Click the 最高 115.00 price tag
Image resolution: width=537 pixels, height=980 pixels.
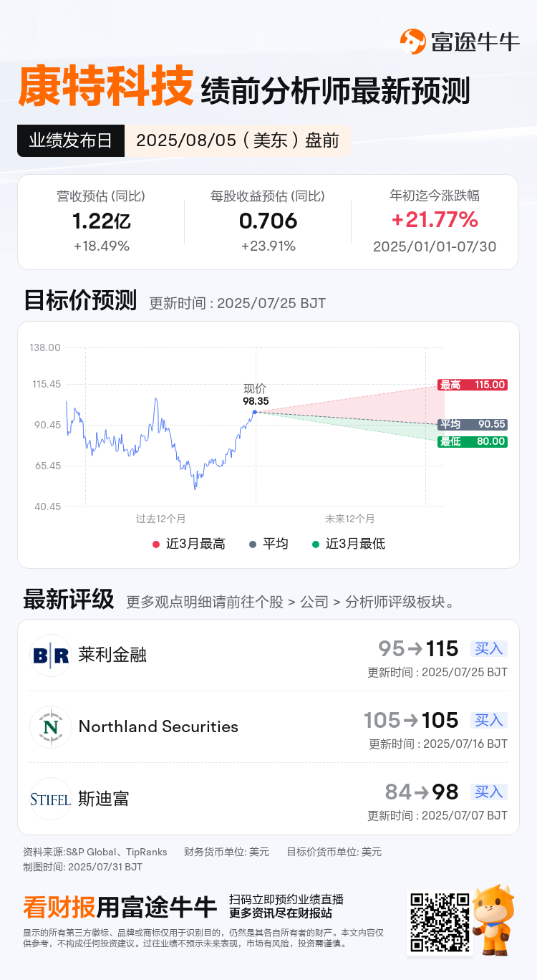click(472, 385)
